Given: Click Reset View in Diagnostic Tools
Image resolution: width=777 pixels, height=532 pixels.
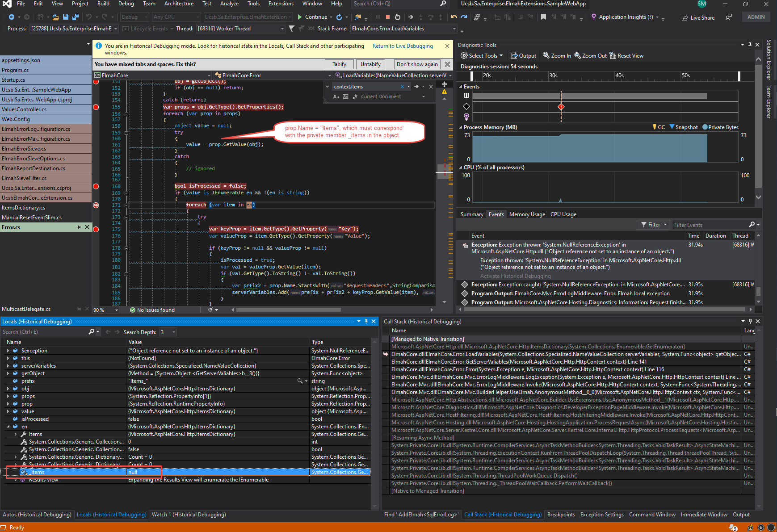Looking at the screenshot, I should [626, 56].
